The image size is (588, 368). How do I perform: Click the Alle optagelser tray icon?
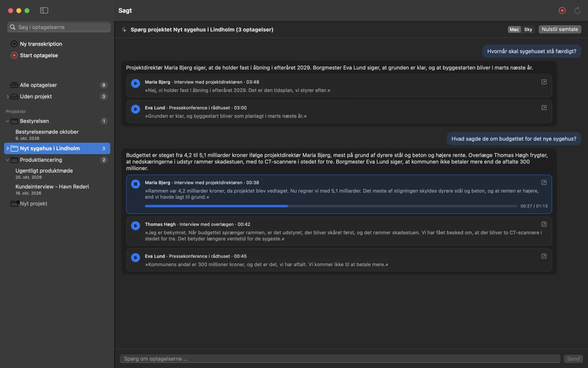pos(14,85)
